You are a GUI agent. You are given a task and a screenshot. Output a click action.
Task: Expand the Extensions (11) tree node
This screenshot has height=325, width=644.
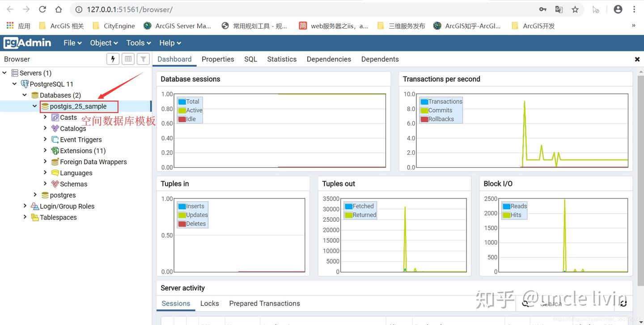[45, 151]
